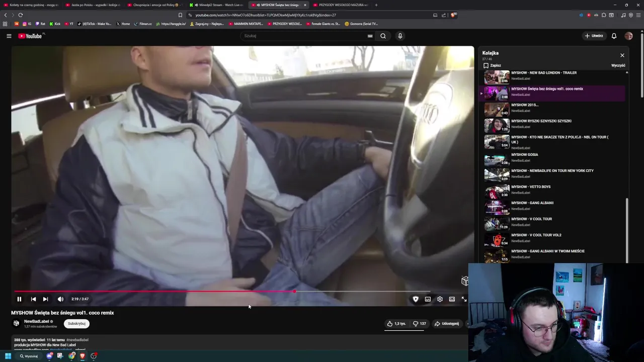
Task: Select MYSHOW Święta bez śniegu queue item
Action: 552,93
